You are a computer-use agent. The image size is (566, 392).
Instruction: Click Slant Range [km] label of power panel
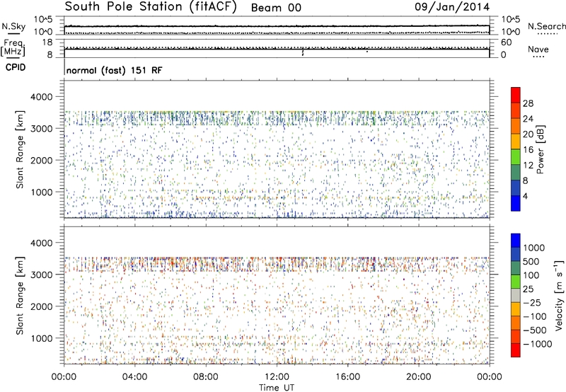click(x=20, y=150)
